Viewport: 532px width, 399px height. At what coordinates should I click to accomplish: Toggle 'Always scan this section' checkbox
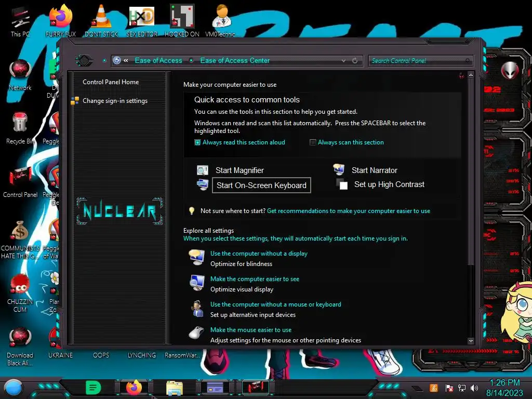click(313, 142)
